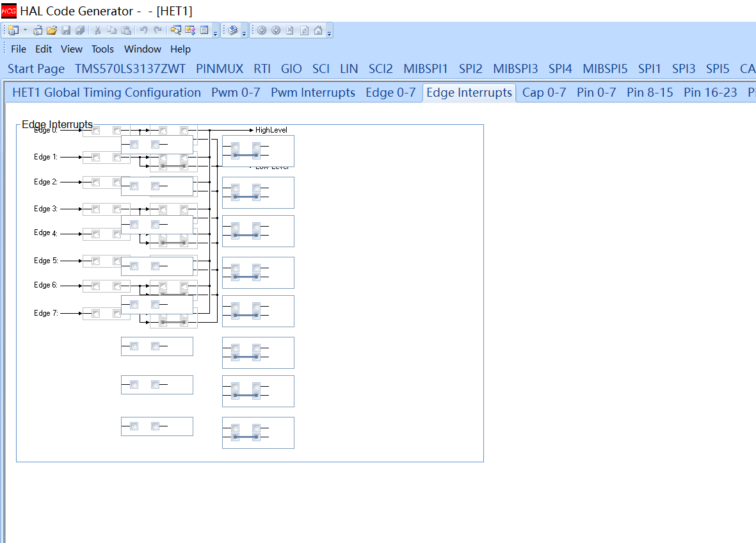Select the SPI4 tab

pyautogui.click(x=560, y=69)
